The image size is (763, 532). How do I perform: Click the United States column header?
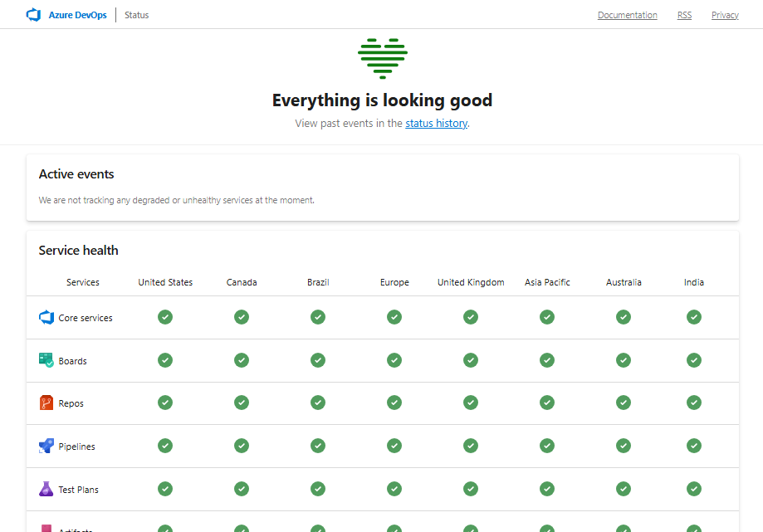click(165, 282)
